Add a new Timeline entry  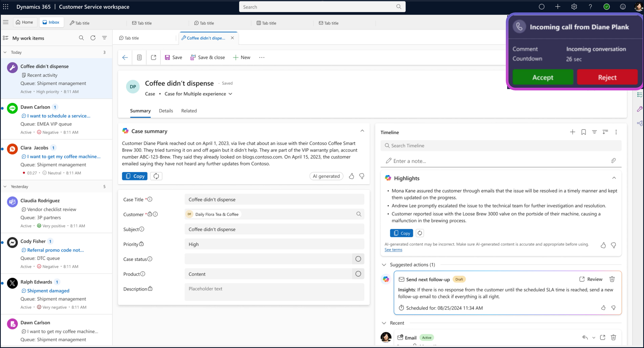pos(572,132)
